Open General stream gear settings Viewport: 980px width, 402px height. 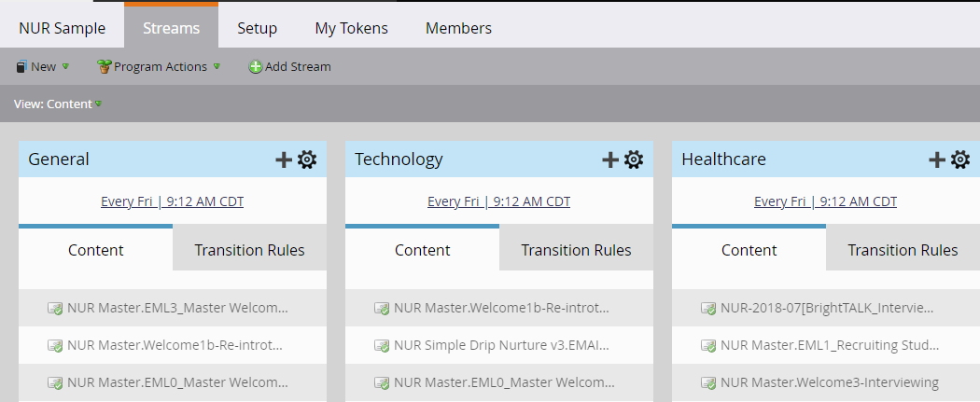tap(307, 159)
